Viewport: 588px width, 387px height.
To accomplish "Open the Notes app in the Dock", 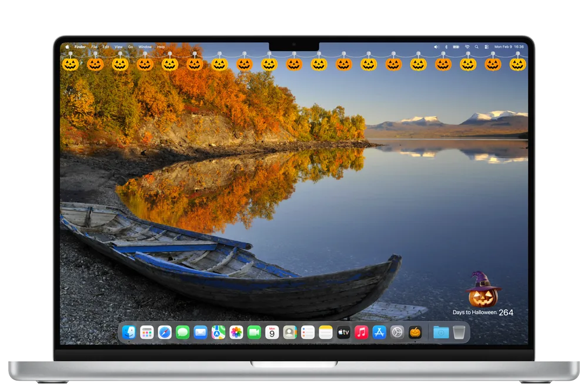I will [x=326, y=332].
